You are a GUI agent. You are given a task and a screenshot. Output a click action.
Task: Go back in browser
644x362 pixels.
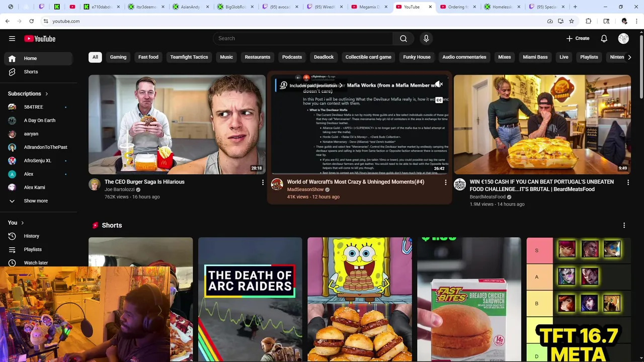pyautogui.click(x=8, y=21)
